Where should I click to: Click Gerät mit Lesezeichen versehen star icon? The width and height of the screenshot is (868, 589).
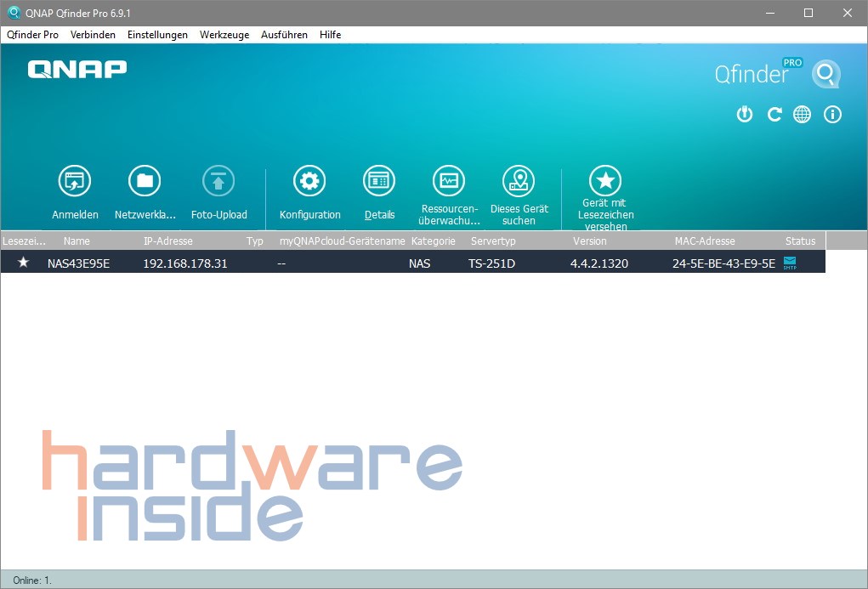point(605,180)
